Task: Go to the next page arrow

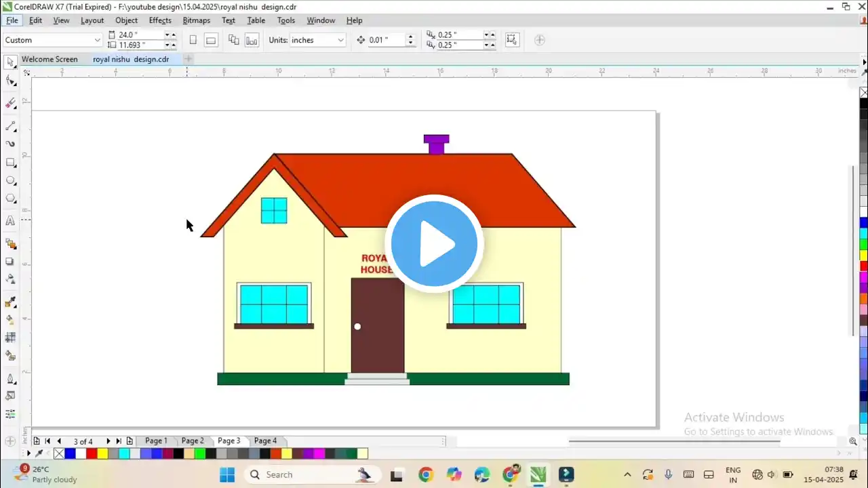Action: (x=108, y=441)
